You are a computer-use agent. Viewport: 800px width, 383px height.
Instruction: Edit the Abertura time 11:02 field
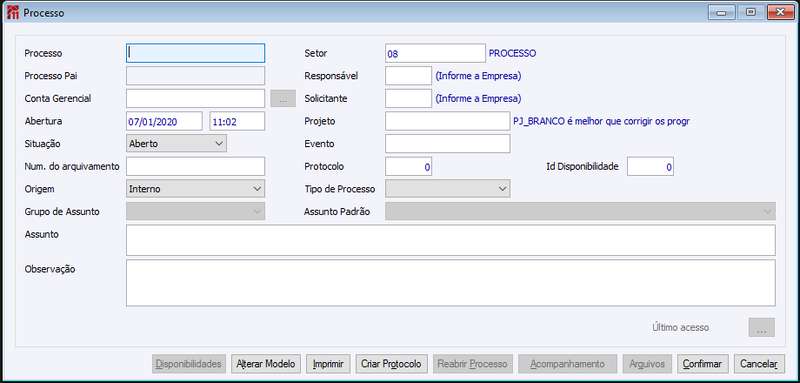coord(237,121)
